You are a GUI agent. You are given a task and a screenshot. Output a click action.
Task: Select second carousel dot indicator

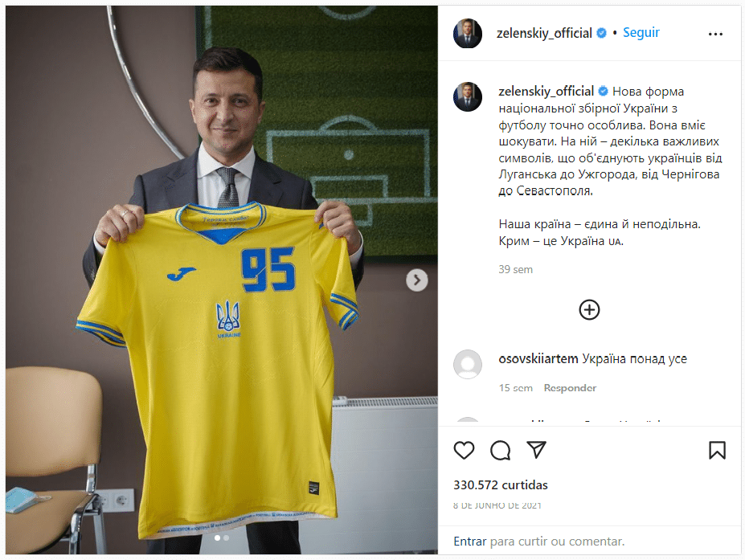point(226,538)
